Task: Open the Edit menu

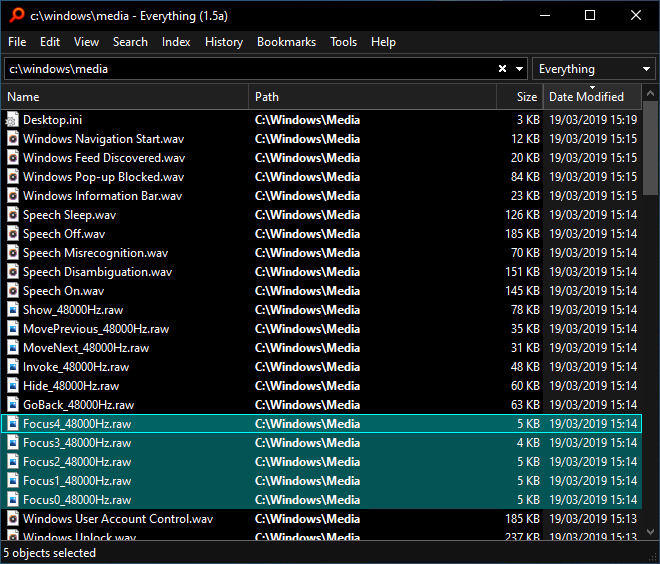Action: tap(50, 42)
